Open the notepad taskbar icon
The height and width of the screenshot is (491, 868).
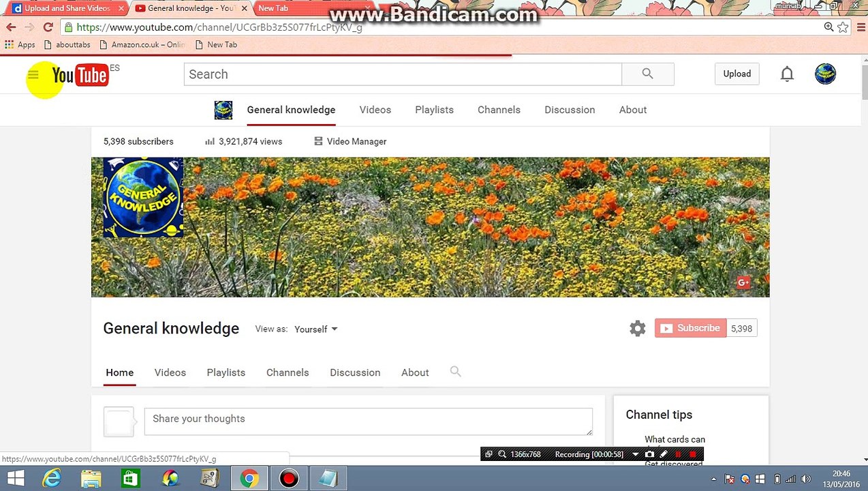point(328,479)
